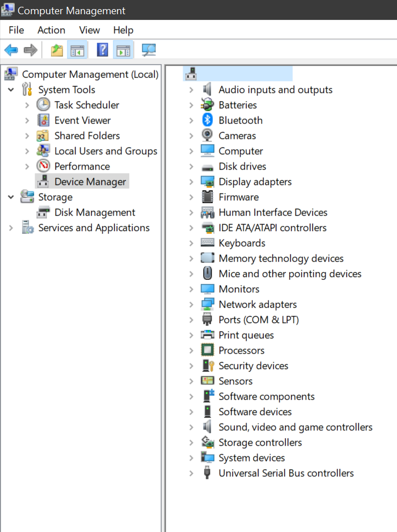397x532 pixels.
Task: Click Scan for hardware changes monitor icon
Action: (x=149, y=50)
